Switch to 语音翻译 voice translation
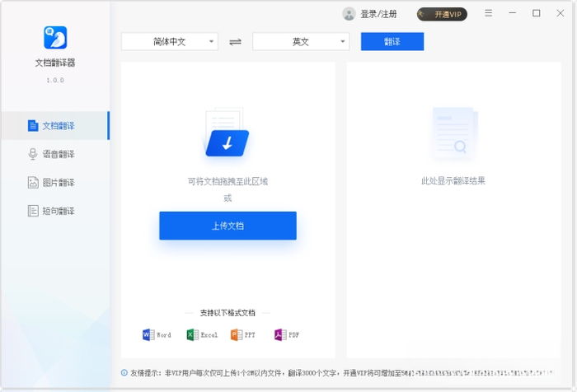 click(55, 154)
